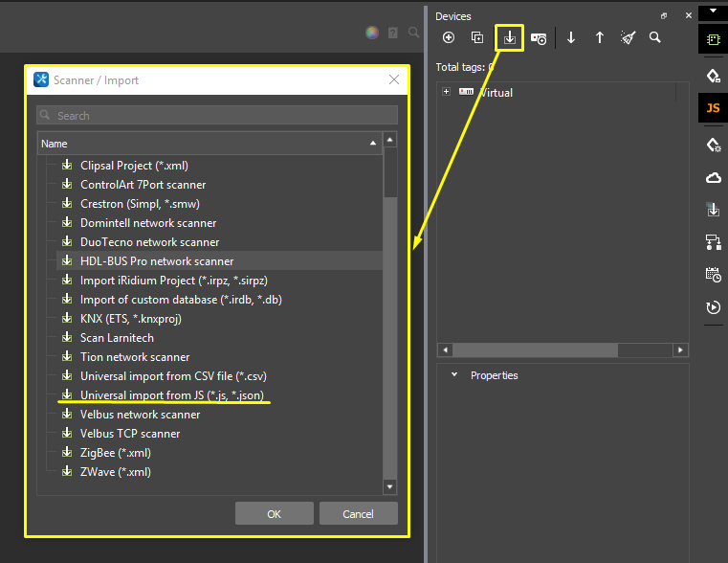Open the cloud icon in sidebar
Image resolution: width=728 pixels, height=563 pixels.
[x=713, y=177]
